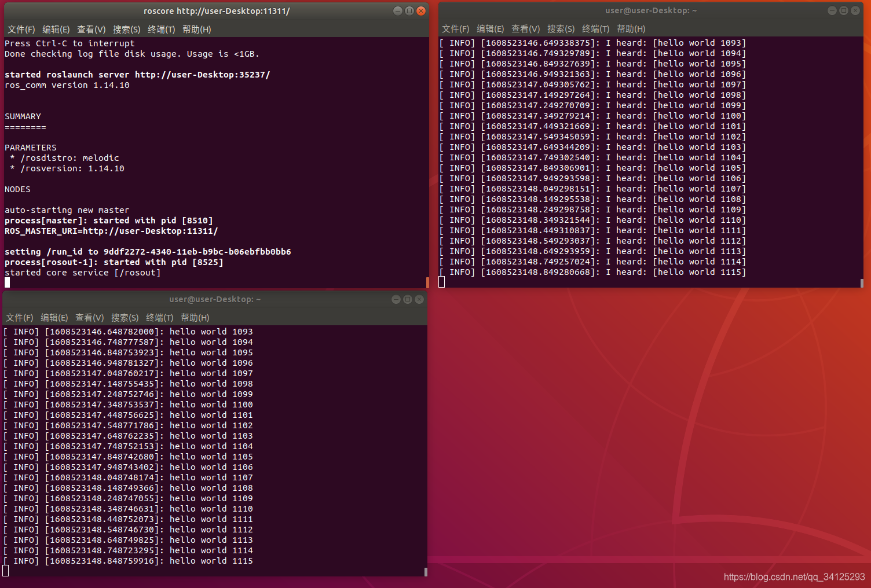
Task: Click talker line 'hello world 1115'
Action: [x=211, y=561]
